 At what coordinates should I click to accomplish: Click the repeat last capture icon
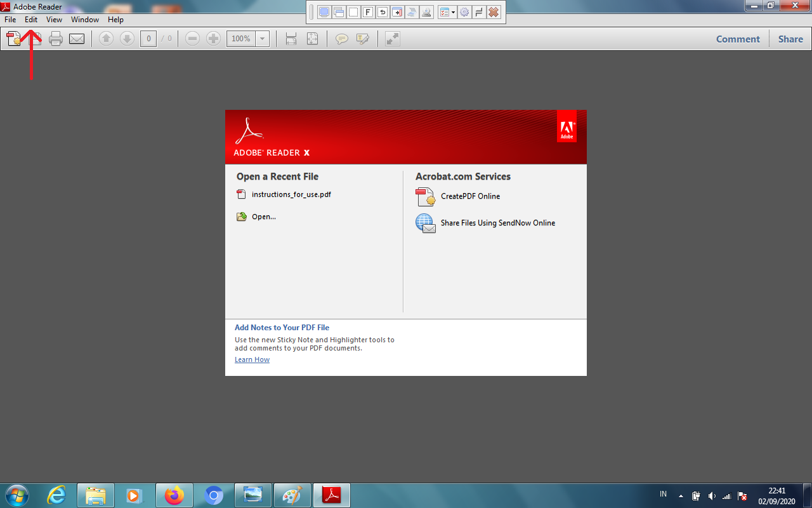(x=383, y=12)
